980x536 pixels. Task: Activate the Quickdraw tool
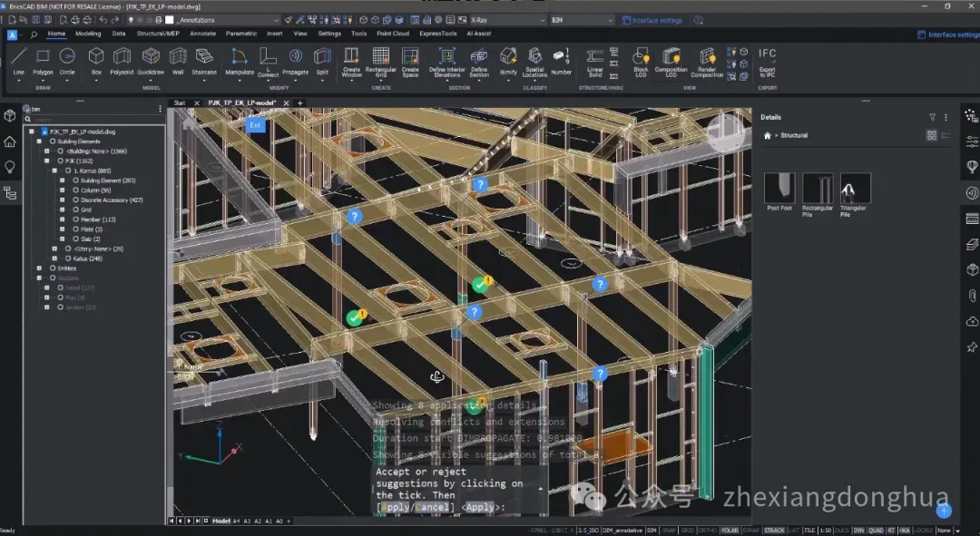tap(151, 62)
